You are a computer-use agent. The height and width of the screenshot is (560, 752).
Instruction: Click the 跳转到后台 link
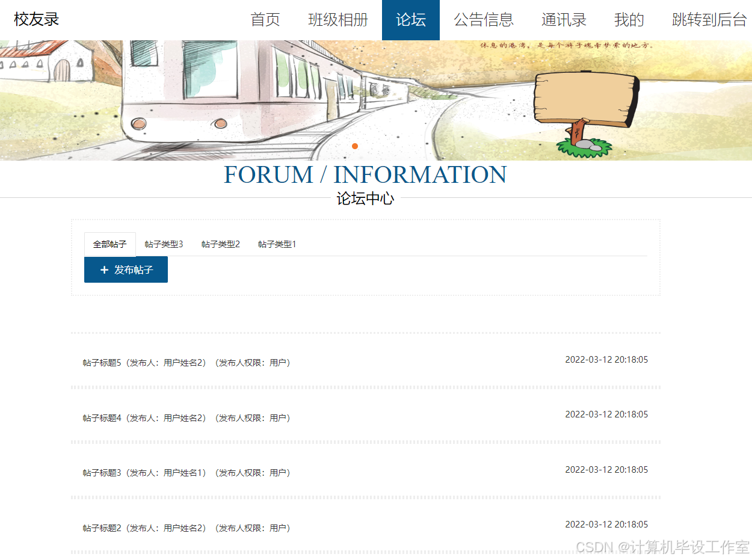709,20
